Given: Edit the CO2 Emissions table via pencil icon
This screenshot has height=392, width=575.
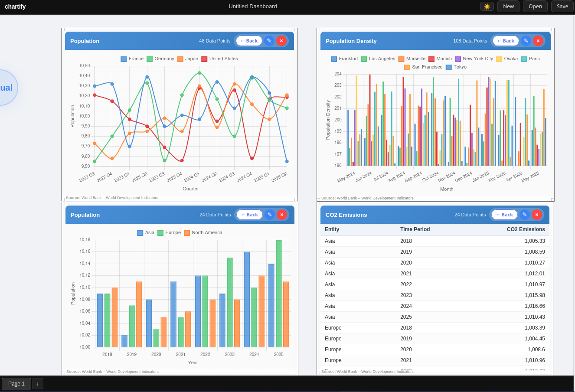Looking at the screenshot, I should pyautogui.click(x=524, y=215).
